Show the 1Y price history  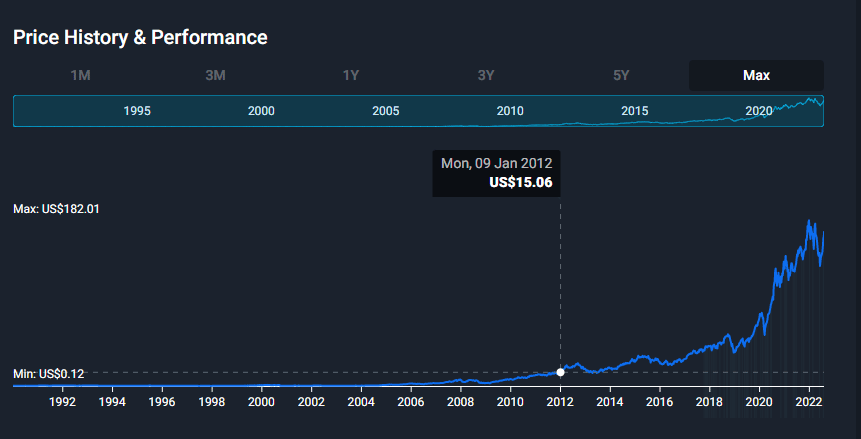point(351,75)
